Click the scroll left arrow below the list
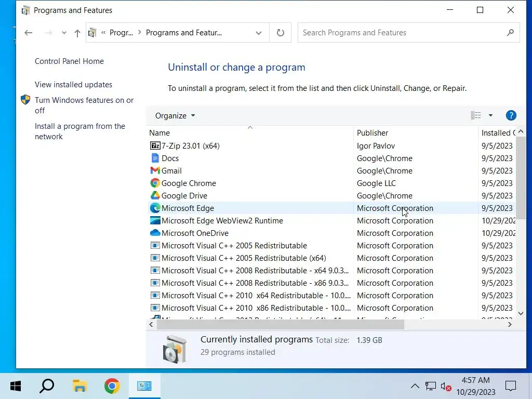 (151, 325)
